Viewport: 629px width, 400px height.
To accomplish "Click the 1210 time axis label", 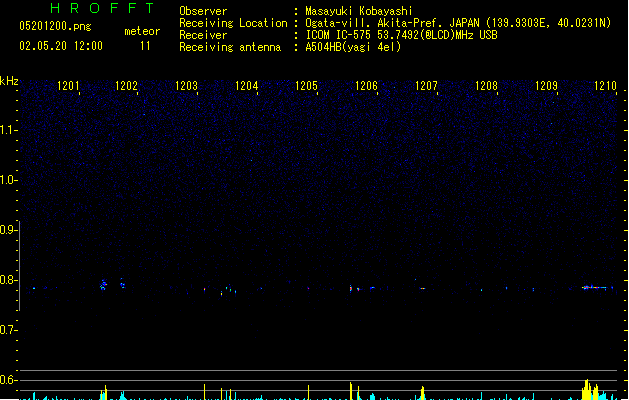I will click(605, 86).
